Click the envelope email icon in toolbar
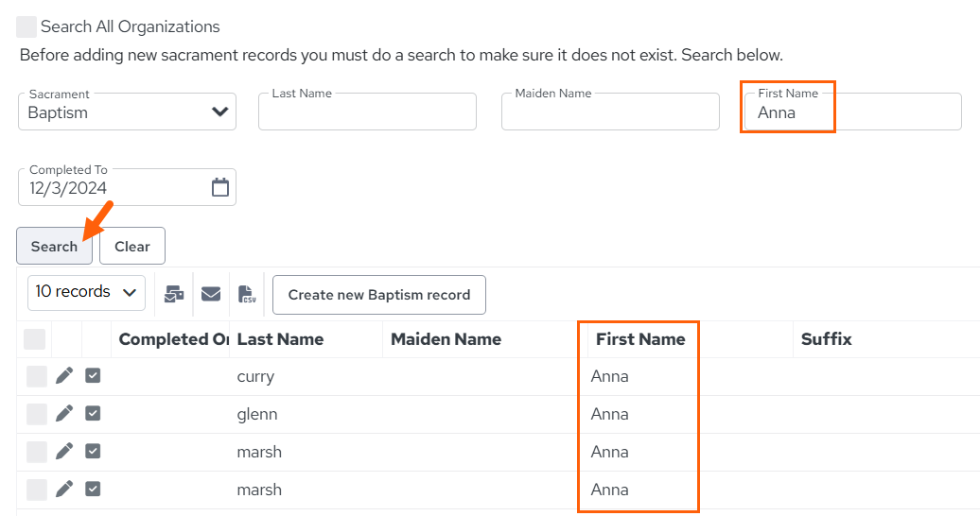980x516 pixels. pos(211,294)
